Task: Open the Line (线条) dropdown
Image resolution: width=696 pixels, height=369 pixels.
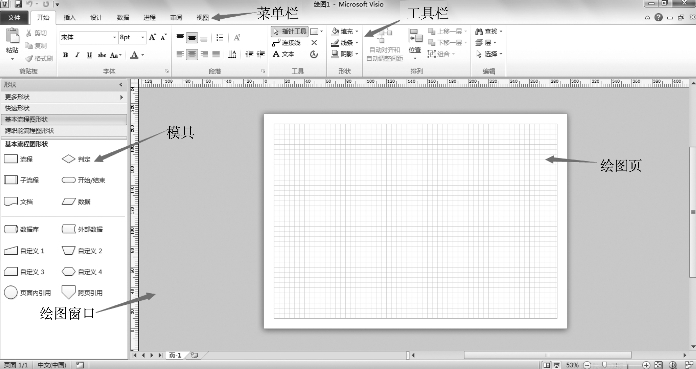Action: click(345, 43)
